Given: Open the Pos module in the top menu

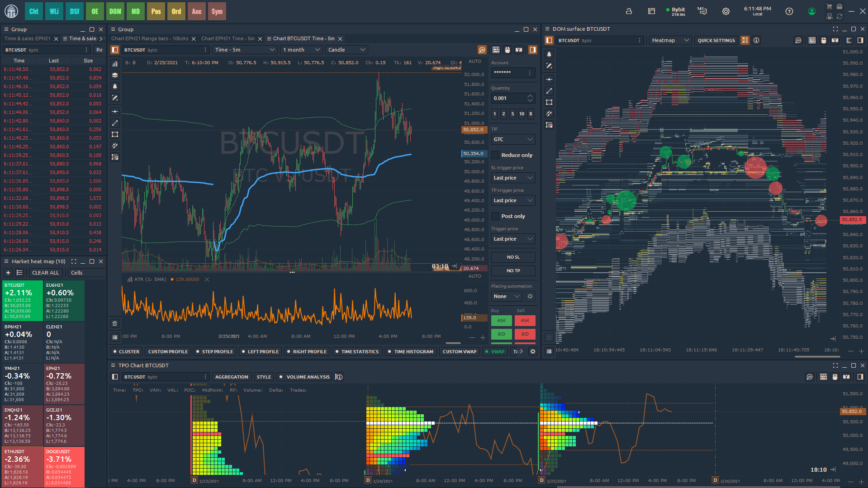Looking at the screenshot, I should pos(156,11).
